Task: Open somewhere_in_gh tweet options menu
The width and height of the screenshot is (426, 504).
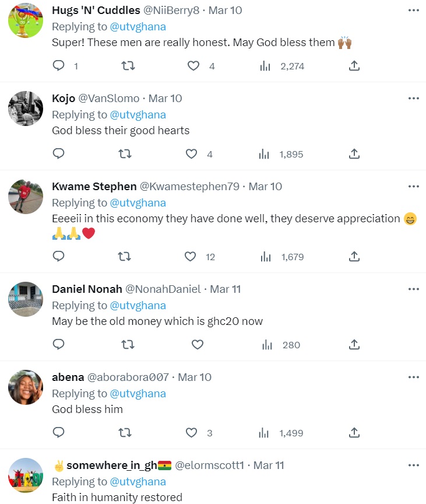Action: pyautogui.click(x=413, y=465)
